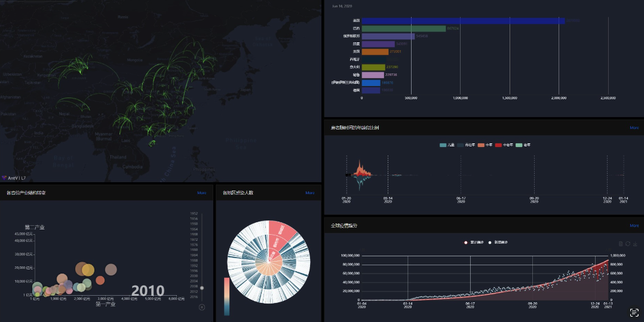This screenshot has width=644, height=322.
Task: Select the 美国 bar in the ranking chart
Action: click(x=463, y=21)
